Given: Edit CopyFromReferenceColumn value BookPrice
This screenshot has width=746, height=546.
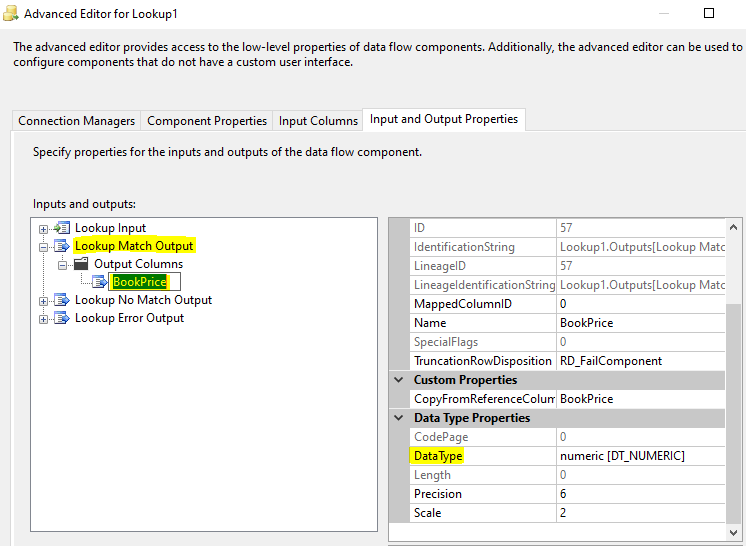Looking at the screenshot, I should click(640, 399).
